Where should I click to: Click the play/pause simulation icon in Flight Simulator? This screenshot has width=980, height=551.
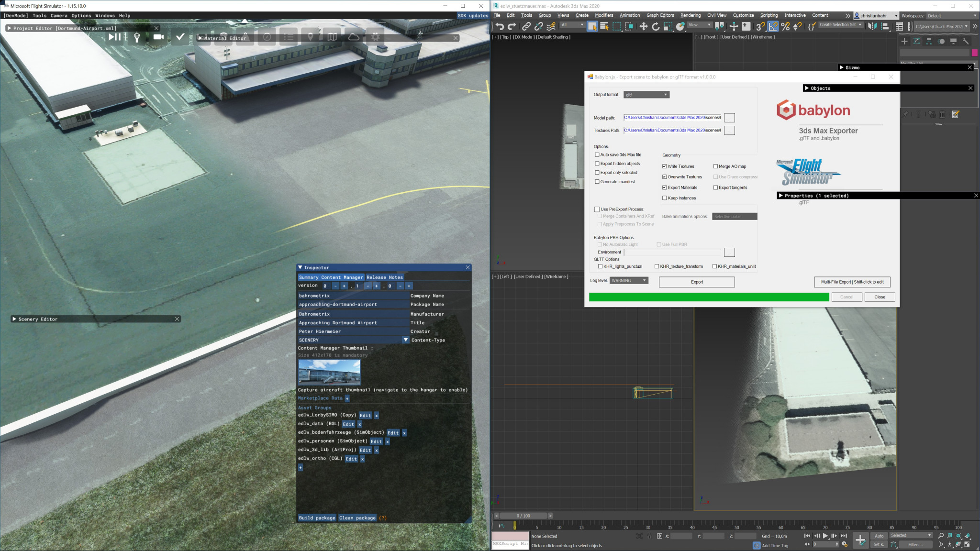[114, 37]
